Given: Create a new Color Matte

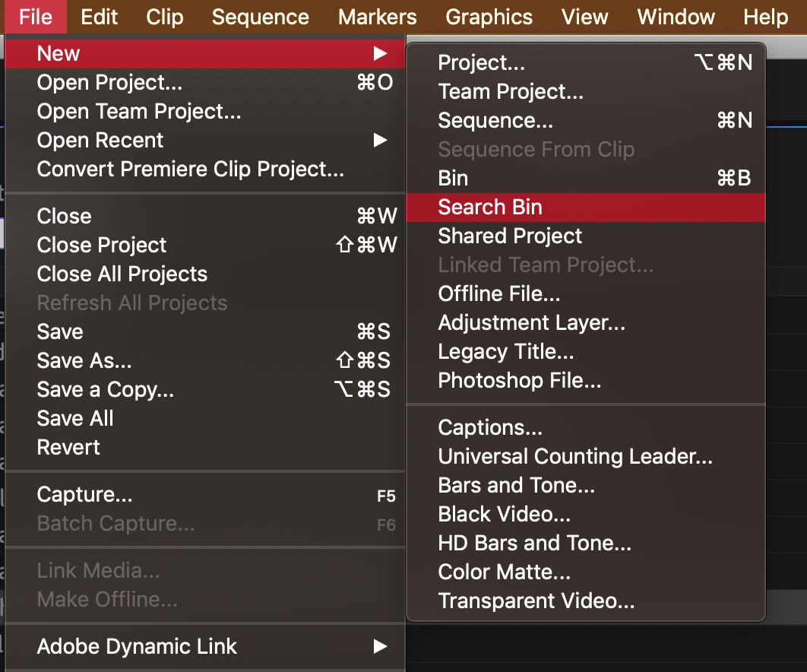Looking at the screenshot, I should pyautogui.click(x=505, y=572).
